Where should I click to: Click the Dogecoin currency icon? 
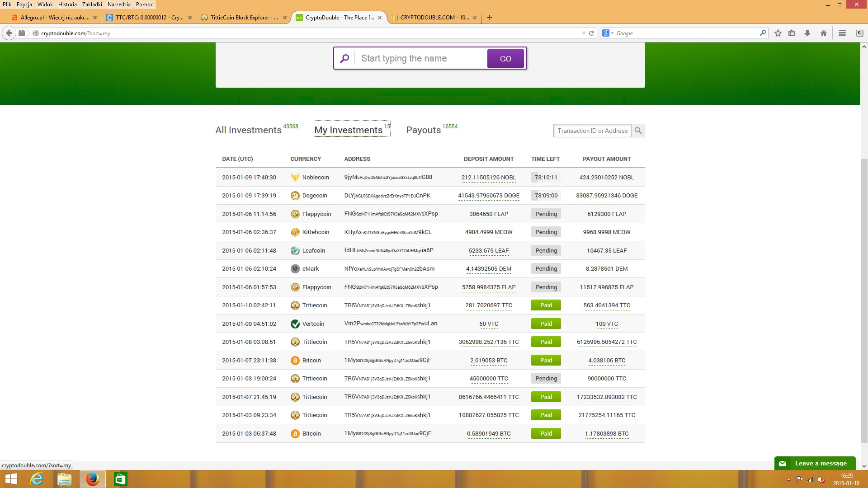point(295,196)
